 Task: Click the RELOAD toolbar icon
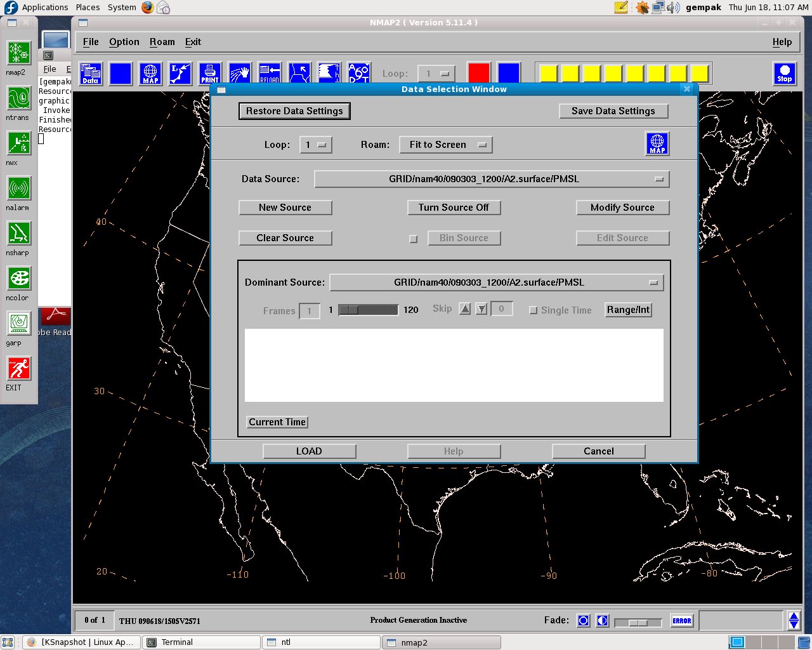click(x=269, y=73)
